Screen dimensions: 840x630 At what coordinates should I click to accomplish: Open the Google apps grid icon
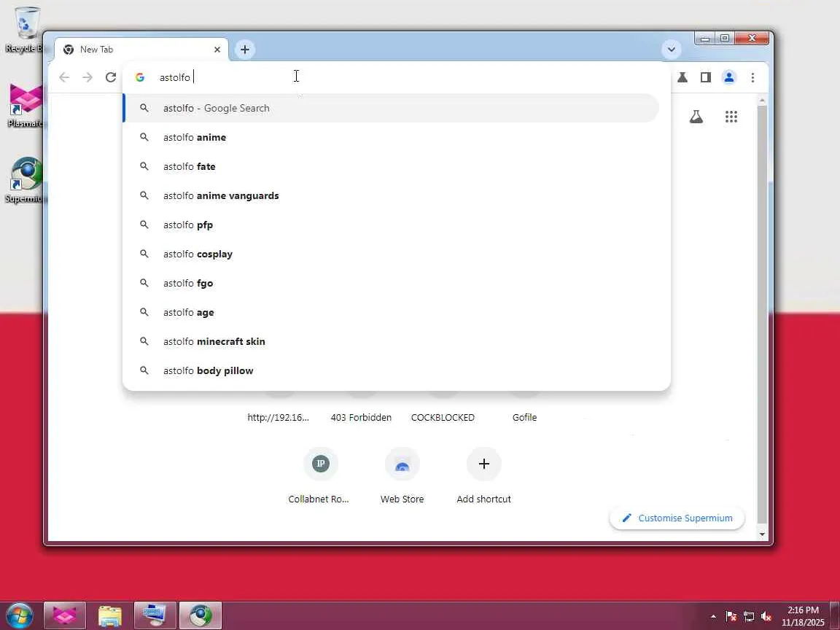coord(731,117)
